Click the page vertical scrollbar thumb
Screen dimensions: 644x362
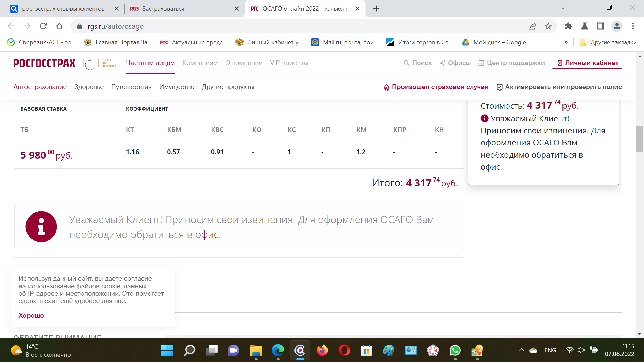click(640, 139)
